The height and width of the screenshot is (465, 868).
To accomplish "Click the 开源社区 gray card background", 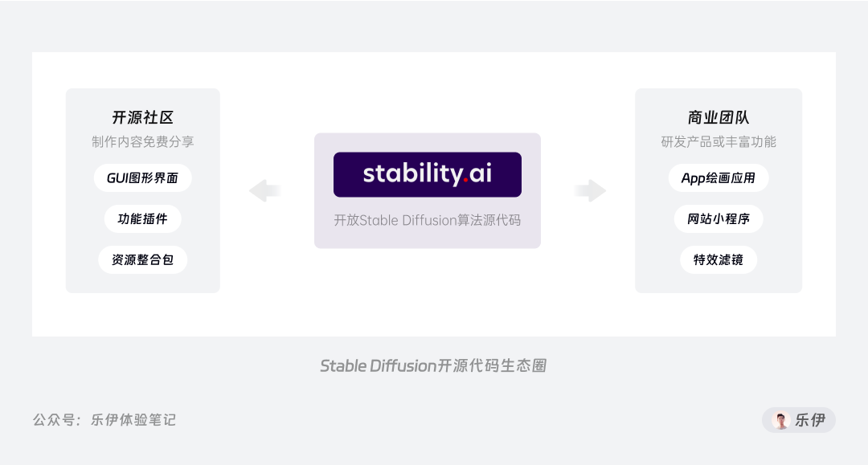I will pos(143,191).
